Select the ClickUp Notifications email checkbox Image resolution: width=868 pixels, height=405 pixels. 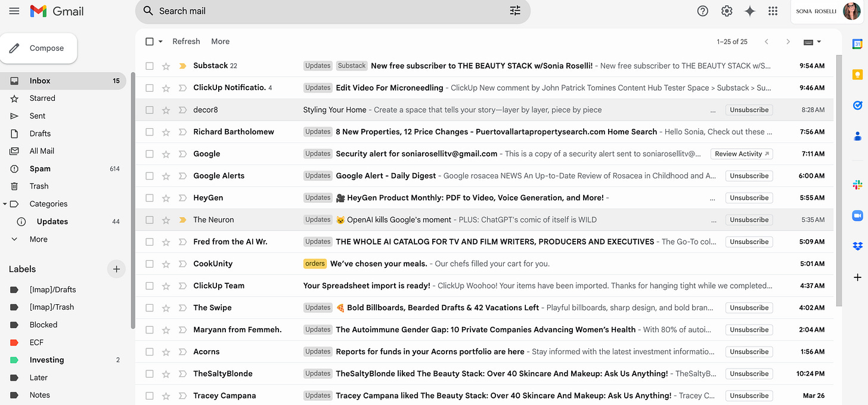(150, 88)
